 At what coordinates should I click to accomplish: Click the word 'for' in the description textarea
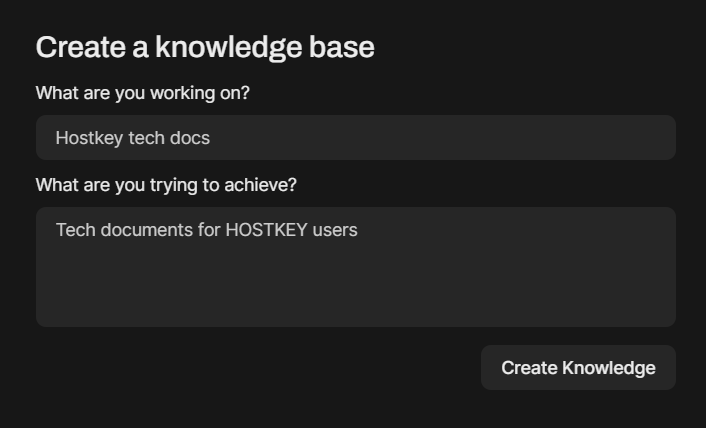click(x=208, y=230)
